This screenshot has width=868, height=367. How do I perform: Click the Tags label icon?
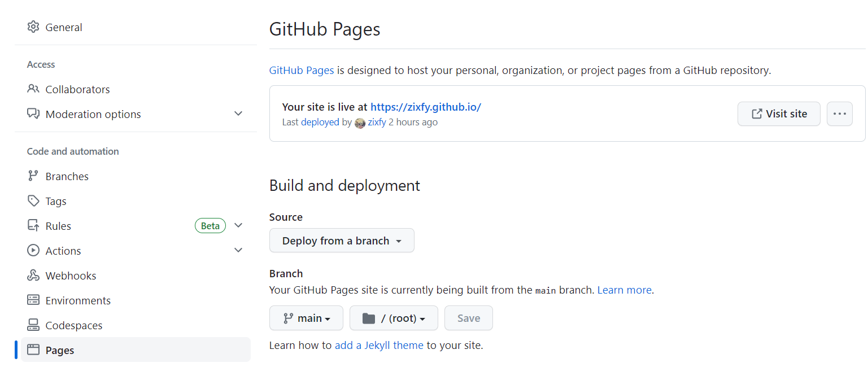click(33, 201)
